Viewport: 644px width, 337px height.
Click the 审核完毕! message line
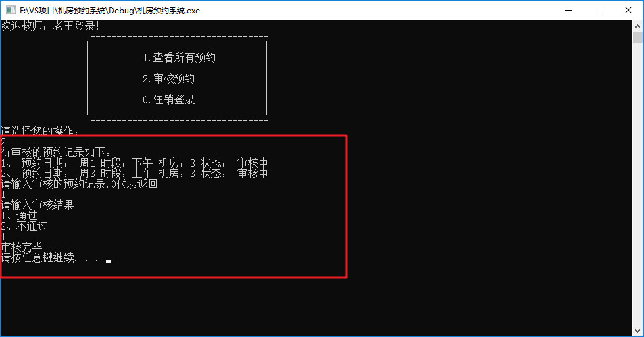pos(24,247)
